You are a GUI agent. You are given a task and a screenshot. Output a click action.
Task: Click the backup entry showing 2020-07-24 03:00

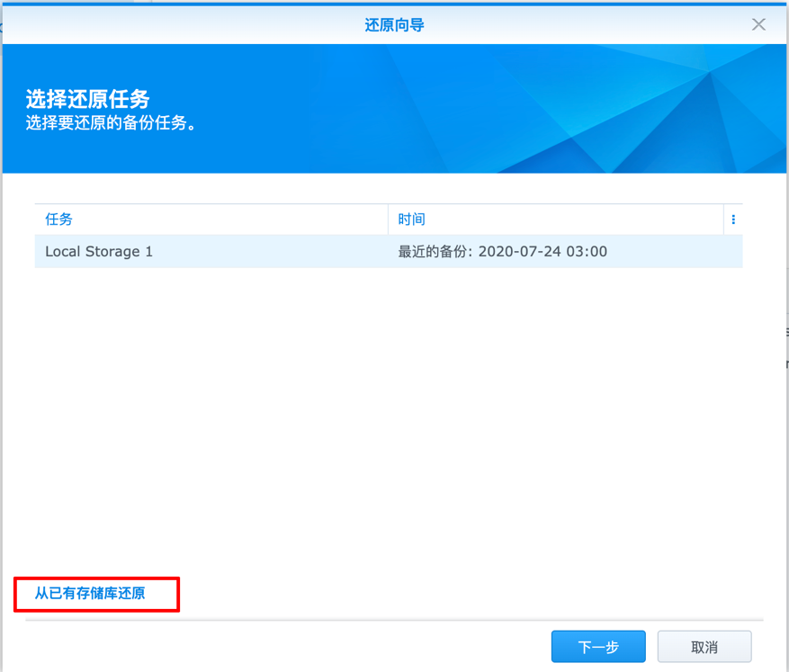point(501,252)
